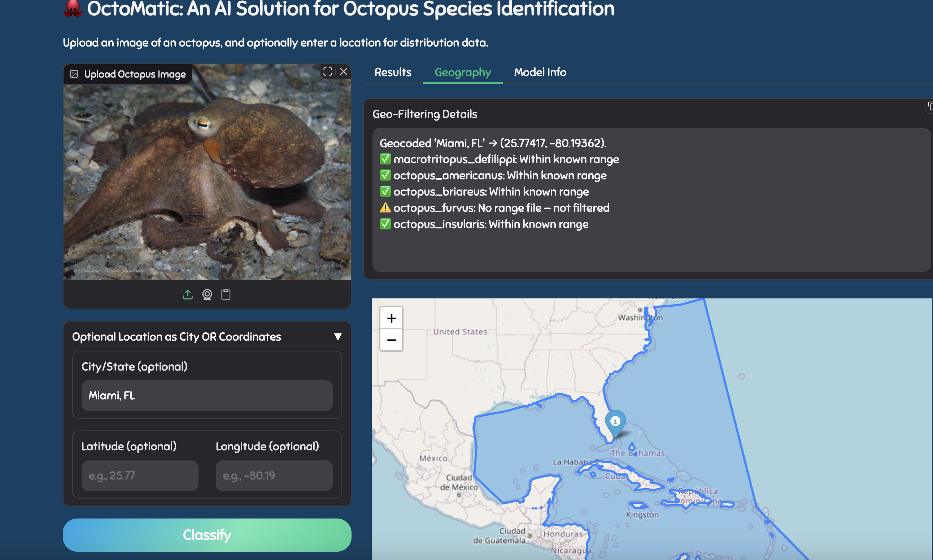The image size is (933, 560).
Task: Remove the uploaded octopus image
Action: pos(344,72)
